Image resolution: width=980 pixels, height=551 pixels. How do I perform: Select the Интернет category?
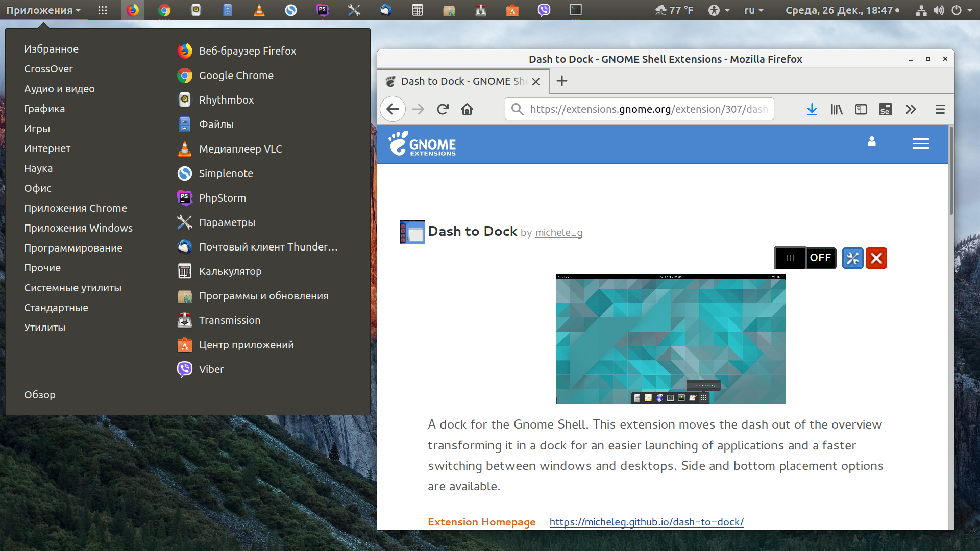tap(47, 148)
